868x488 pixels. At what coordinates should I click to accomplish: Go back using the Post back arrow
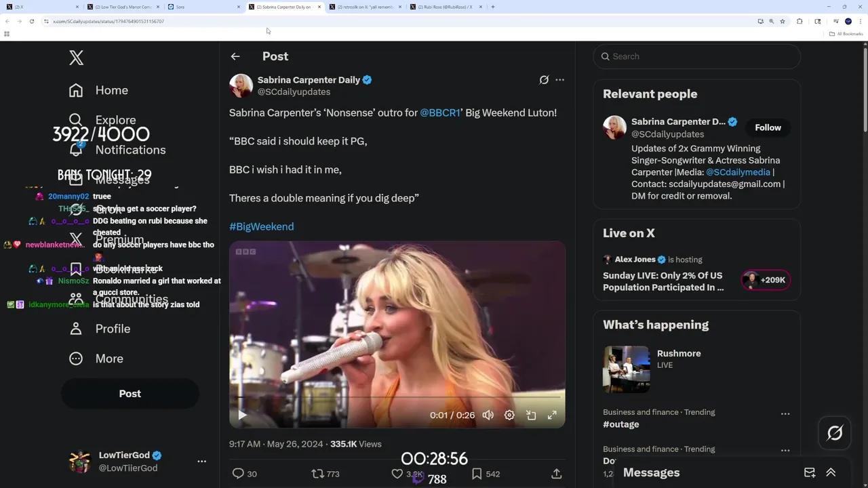click(x=235, y=56)
